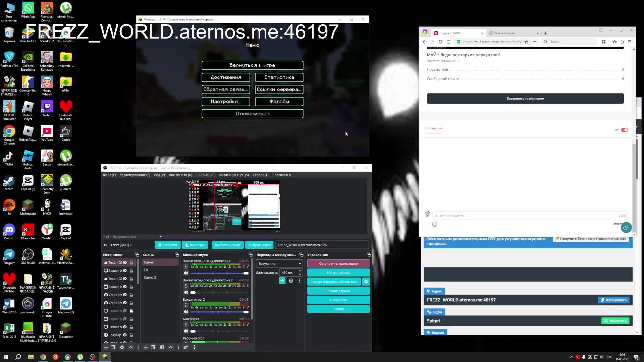Image resolution: width=644 pixels, height=362 pixels.
Task: Add a new scene in the Scenes panel
Action: (146, 347)
